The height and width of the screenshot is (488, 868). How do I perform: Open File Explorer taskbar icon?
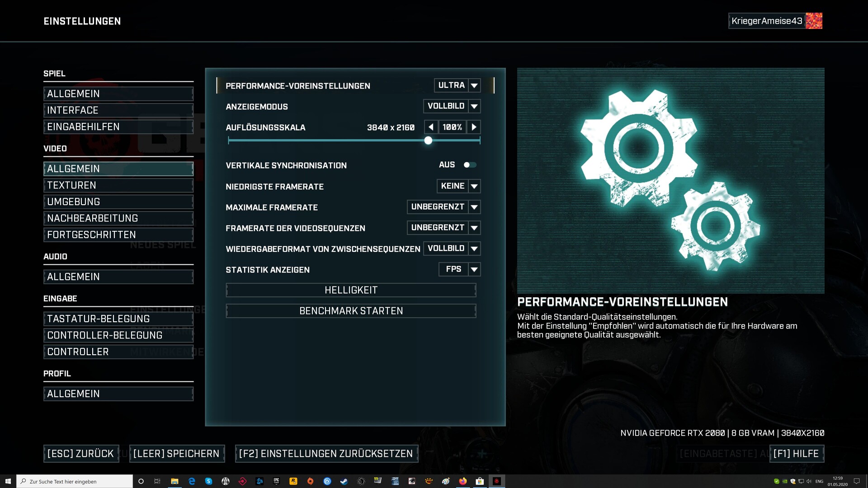tap(175, 481)
